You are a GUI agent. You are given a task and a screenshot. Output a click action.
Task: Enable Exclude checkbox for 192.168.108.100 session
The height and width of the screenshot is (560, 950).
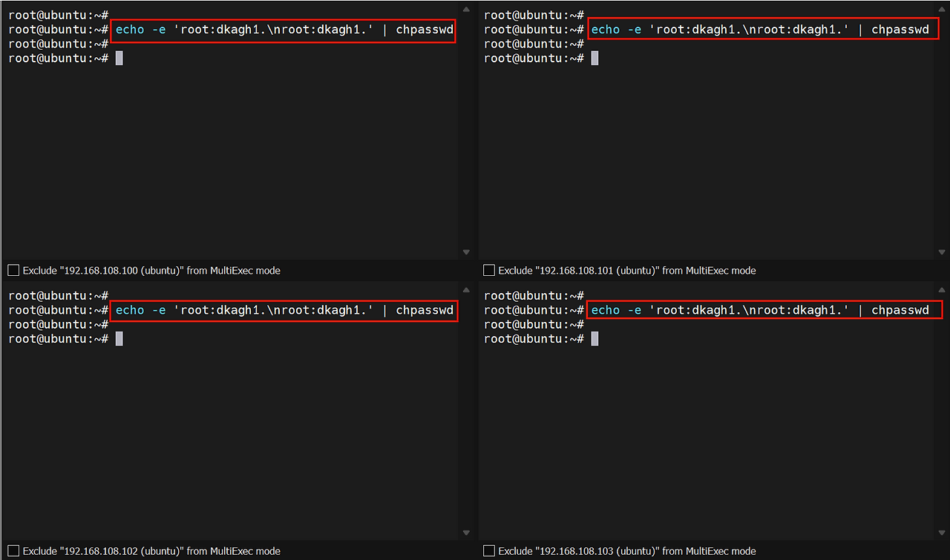[x=13, y=271]
